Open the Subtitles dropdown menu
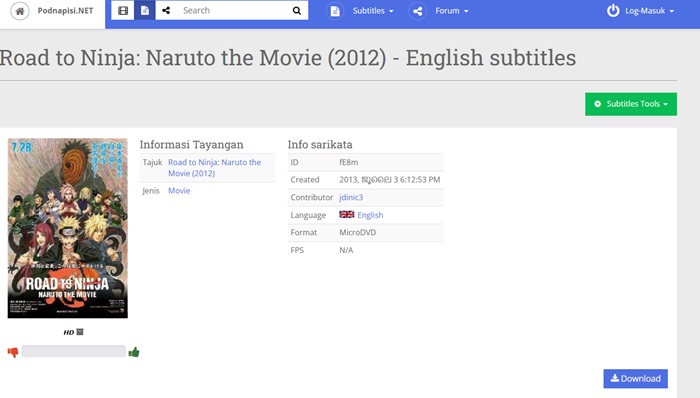The width and height of the screenshot is (700, 398). point(373,11)
